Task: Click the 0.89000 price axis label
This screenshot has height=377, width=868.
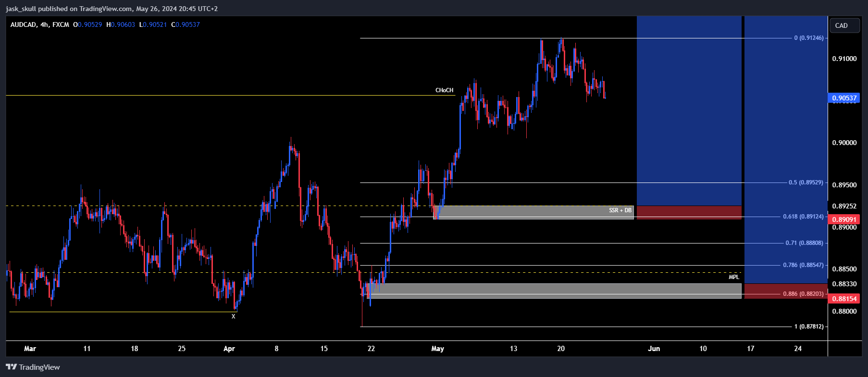Action: [x=844, y=227]
